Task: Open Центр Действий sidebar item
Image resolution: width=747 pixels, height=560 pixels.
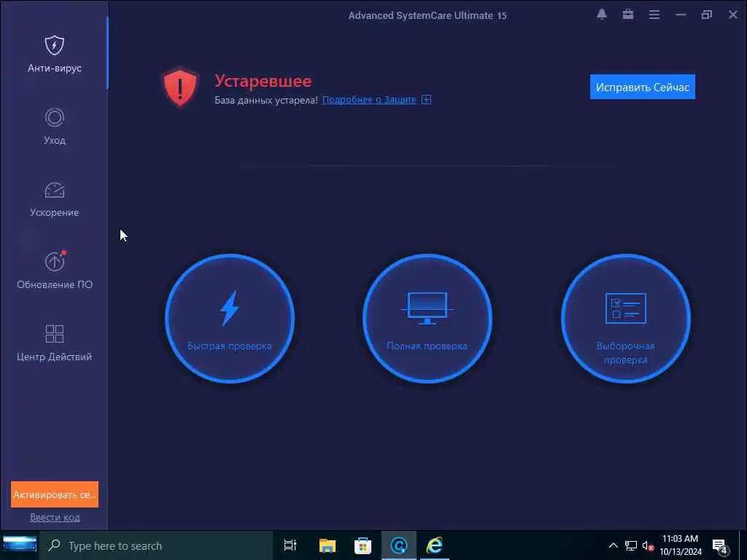Action: coord(54,343)
